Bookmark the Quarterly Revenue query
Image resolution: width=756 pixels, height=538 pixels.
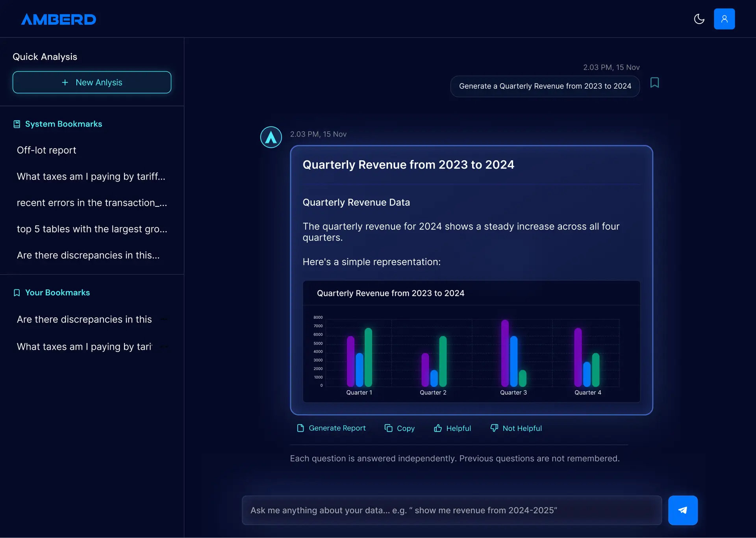(x=654, y=83)
